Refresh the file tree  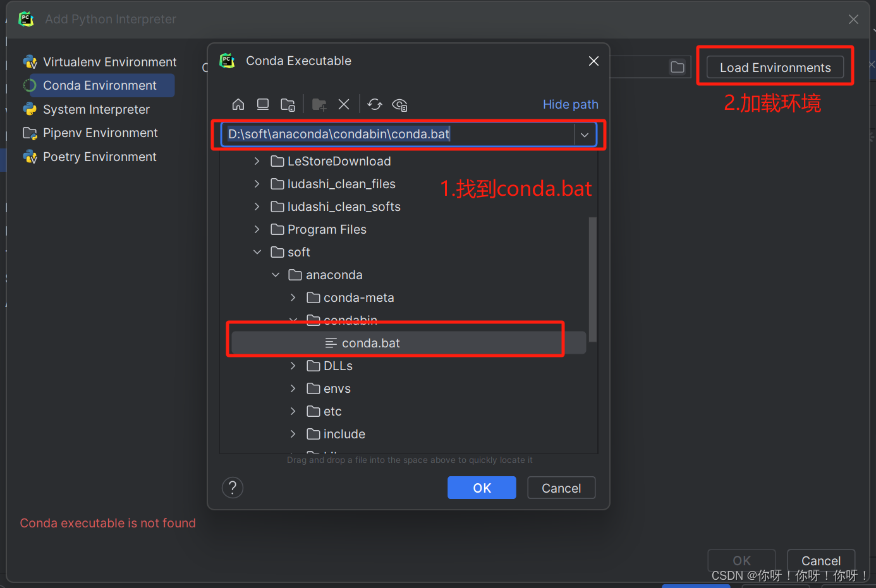375,104
